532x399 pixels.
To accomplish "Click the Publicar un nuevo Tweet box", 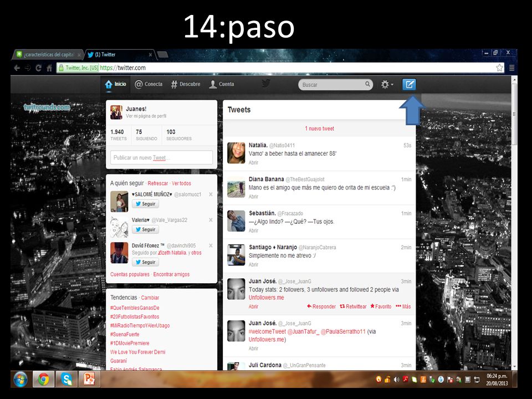I will pos(161,157).
